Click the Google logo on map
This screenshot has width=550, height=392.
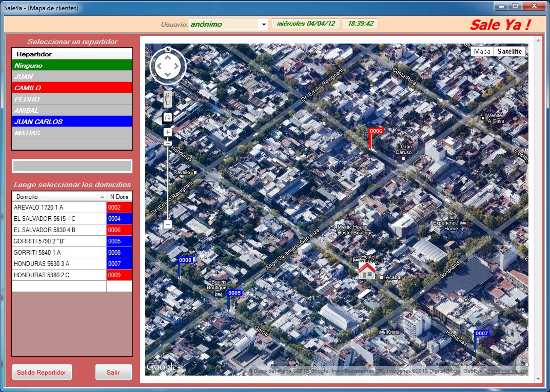[161, 367]
